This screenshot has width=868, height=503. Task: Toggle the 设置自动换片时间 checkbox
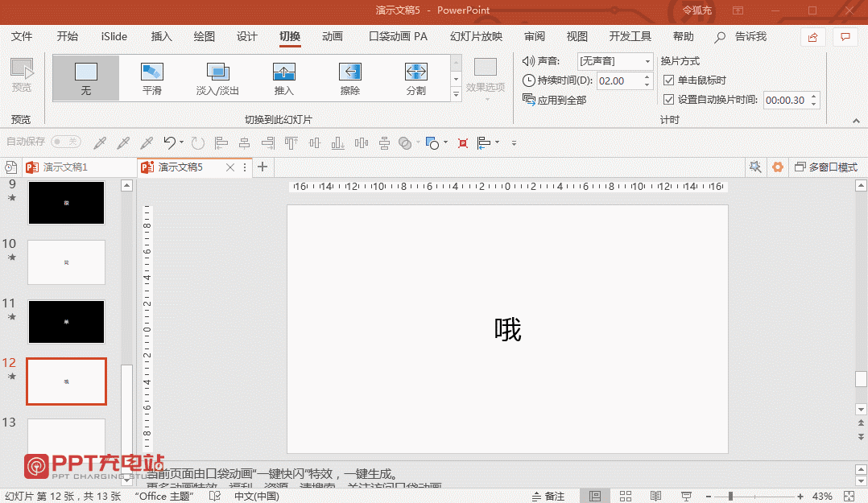(668, 100)
